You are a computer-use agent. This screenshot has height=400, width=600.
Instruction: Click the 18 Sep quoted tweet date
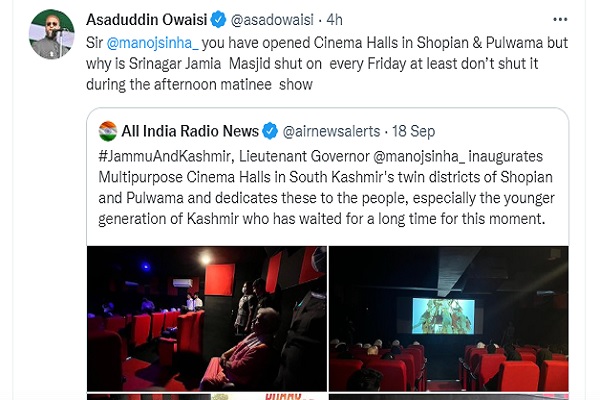point(413,132)
